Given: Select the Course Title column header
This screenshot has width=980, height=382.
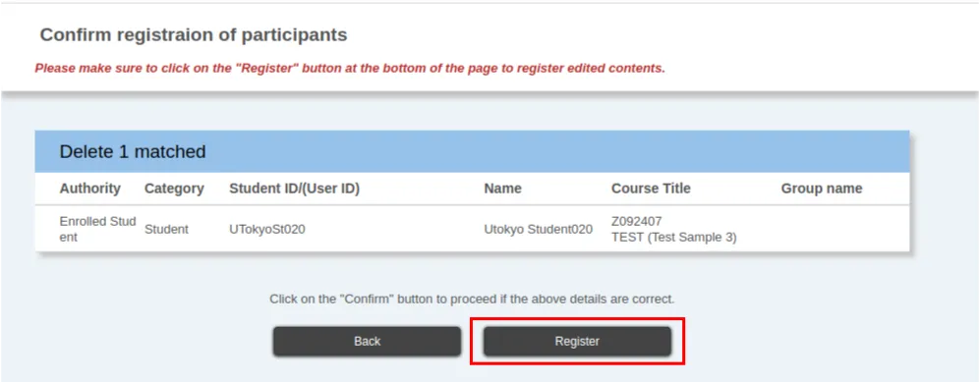Looking at the screenshot, I should pyautogui.click(x=651, y=189).
